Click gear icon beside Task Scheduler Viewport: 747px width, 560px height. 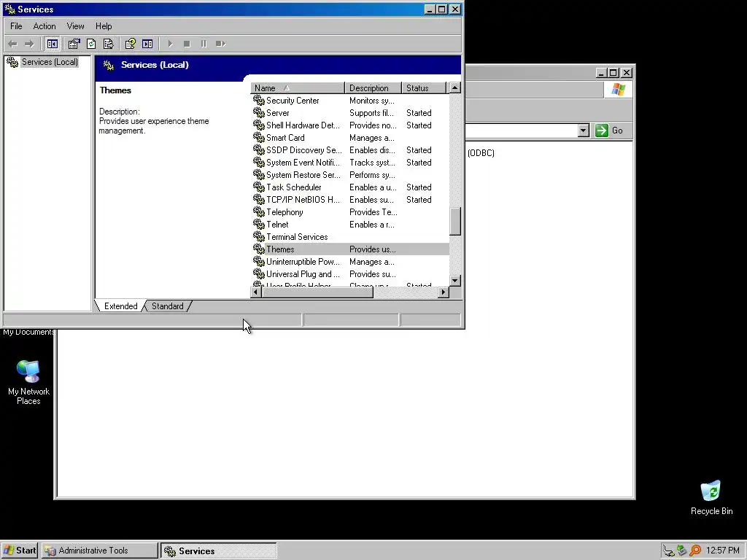(259, 187)
